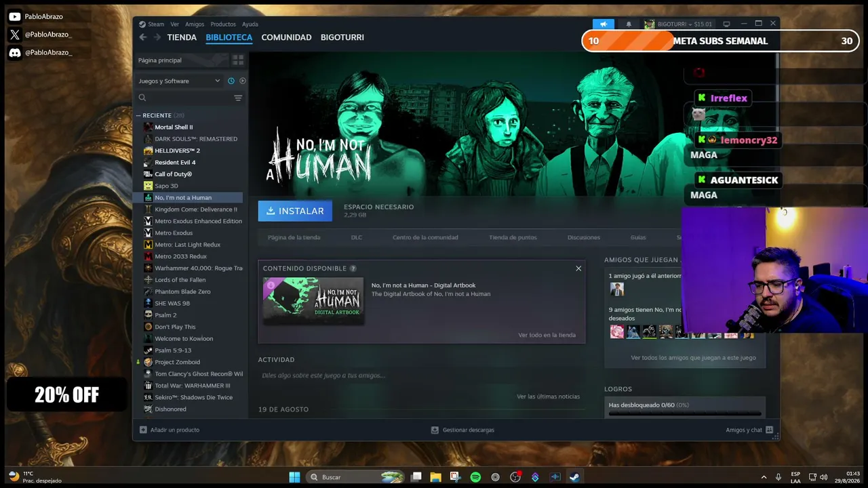Click the achievements progress bar
This screenshot has width=868, height=488.
pyautogui.click(x=685, y=413)
